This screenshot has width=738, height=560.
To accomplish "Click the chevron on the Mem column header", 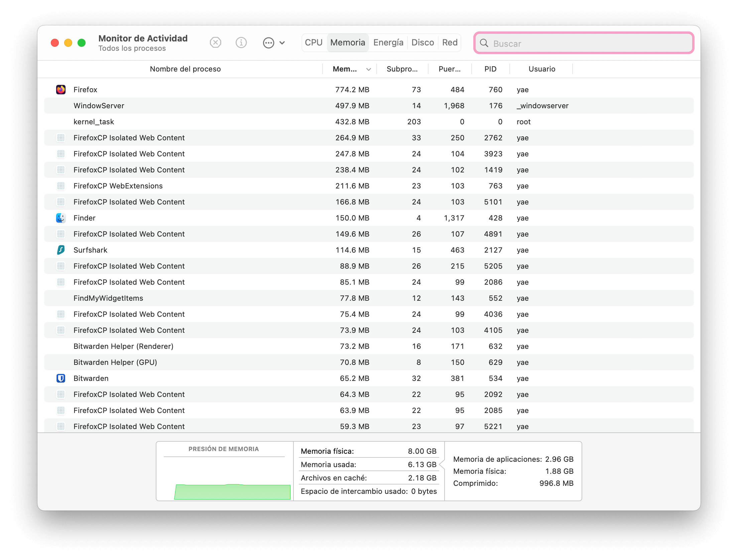I will [368, 69].
